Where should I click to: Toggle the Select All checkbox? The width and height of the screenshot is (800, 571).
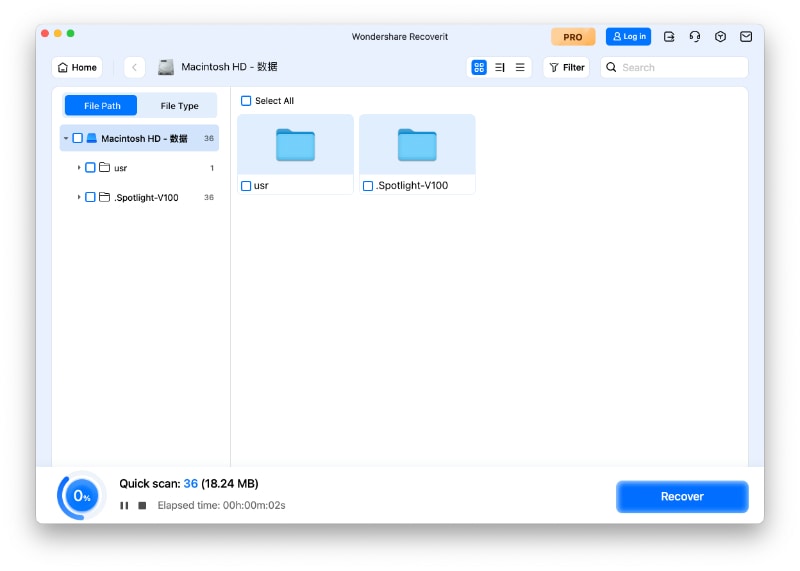point(246,101)
